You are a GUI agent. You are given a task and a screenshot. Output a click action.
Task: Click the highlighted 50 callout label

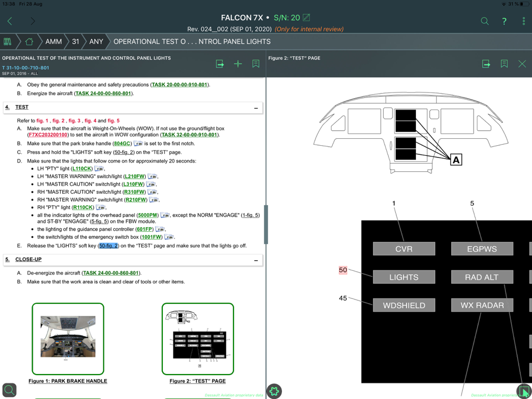coord(343,270)
